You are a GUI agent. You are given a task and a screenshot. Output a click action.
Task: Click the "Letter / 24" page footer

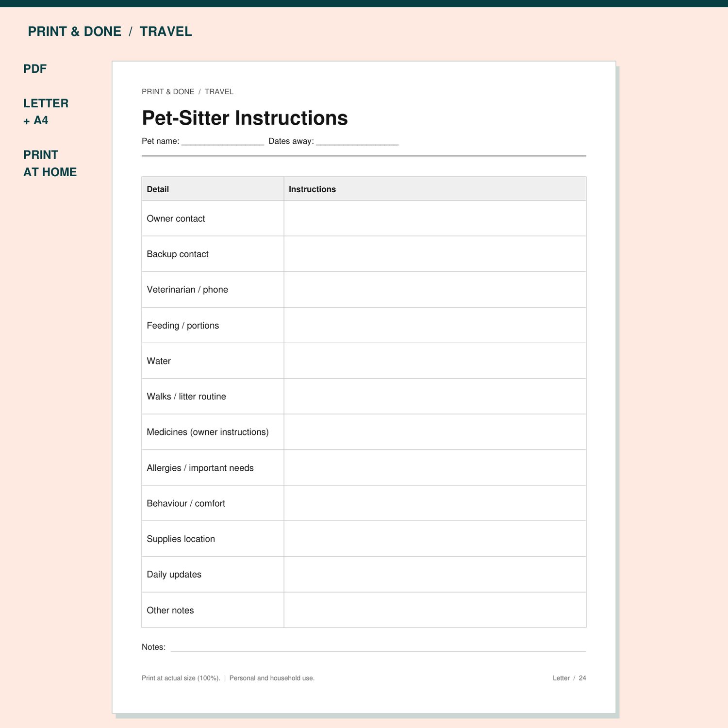pos(569,678)
